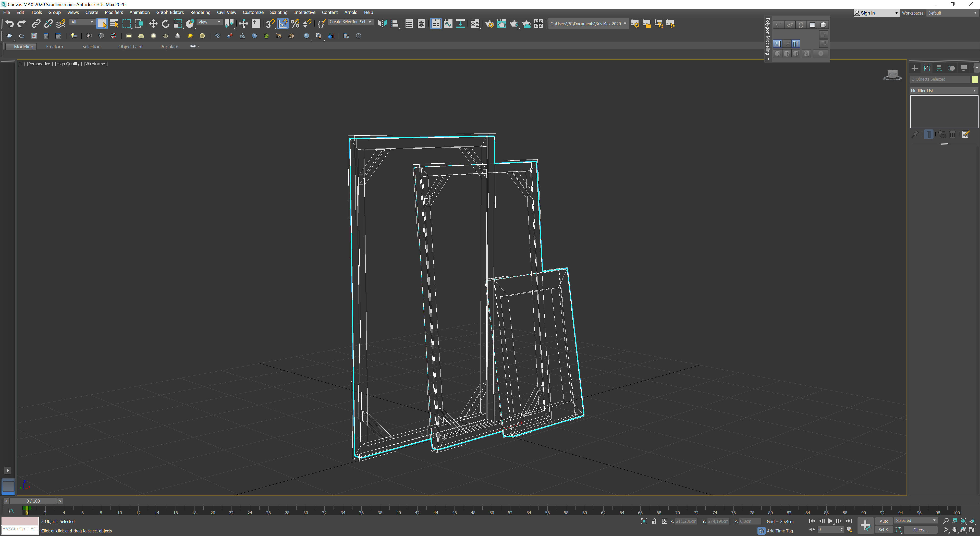Open the Curve Editor icon

click(448, 24)
